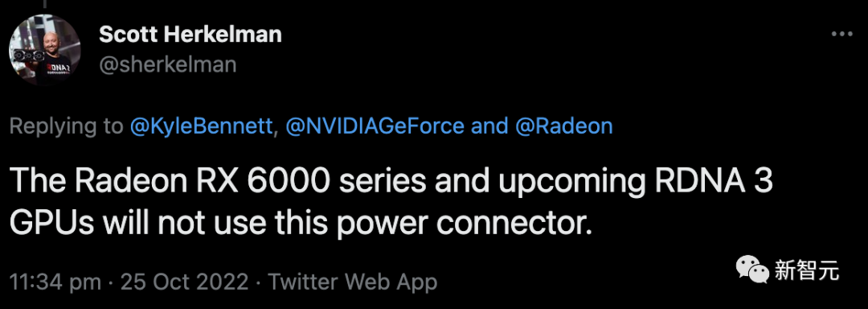
Task: Click the word "and" between mentions
Action: [x=489, y=127]
